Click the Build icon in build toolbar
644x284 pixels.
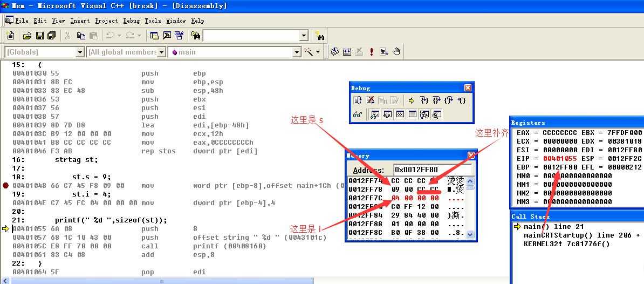(x=347, y=52)
